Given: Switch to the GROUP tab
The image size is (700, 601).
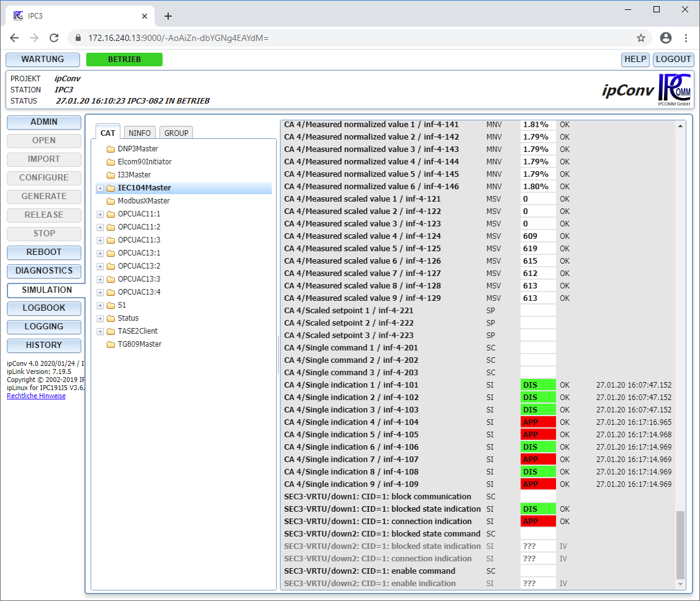Looking at the screenshot, I should 176,133.
